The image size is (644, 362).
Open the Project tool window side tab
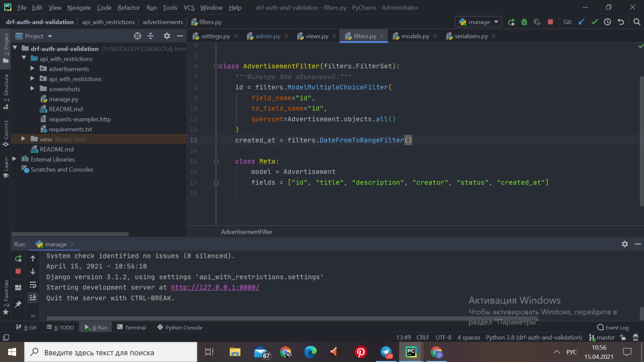6,48
